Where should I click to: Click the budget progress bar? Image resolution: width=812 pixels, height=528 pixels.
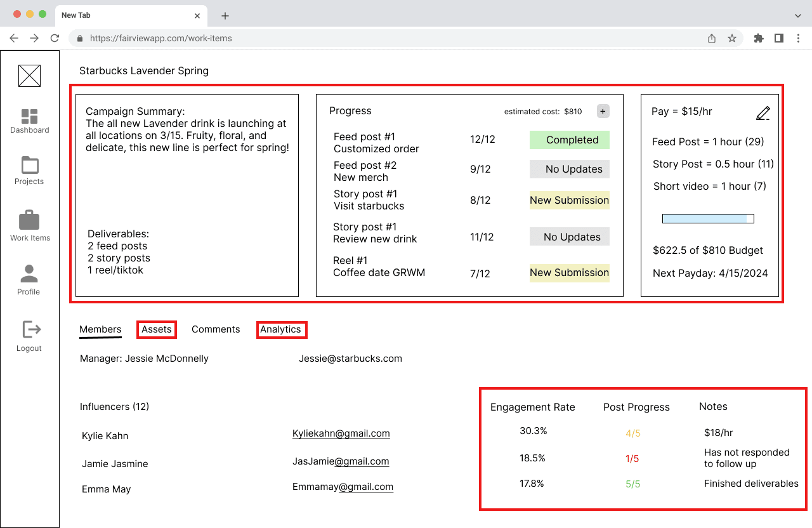(708, 219)
